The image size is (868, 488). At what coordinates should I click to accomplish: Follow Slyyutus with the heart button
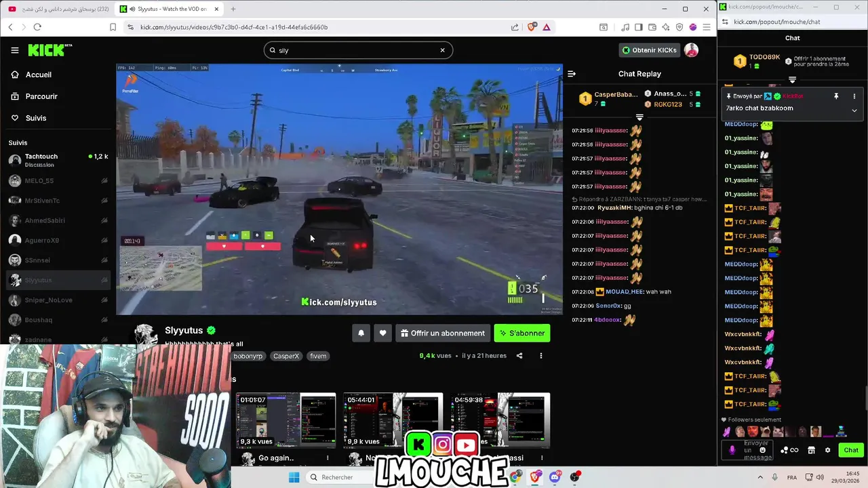382,333
